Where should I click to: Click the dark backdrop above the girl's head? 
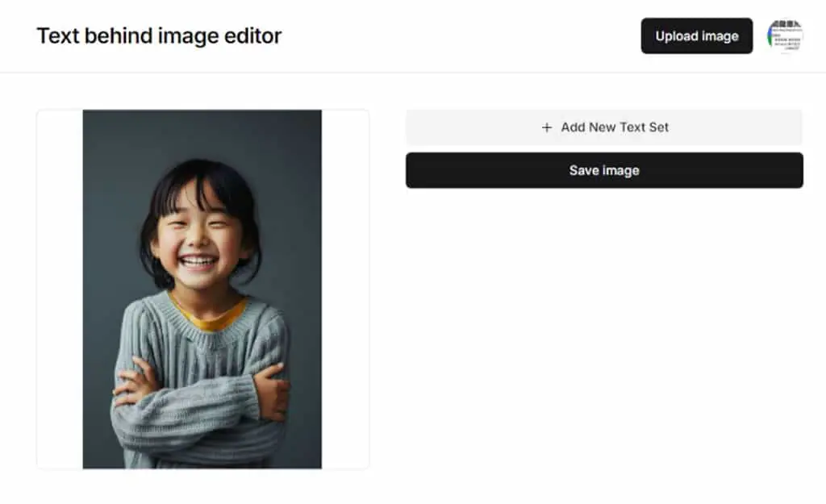[202, 133]
